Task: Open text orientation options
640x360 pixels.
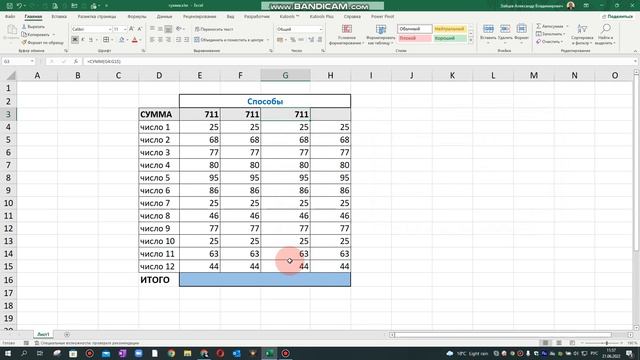Action: pyautogui.click(x=179, y=29)
